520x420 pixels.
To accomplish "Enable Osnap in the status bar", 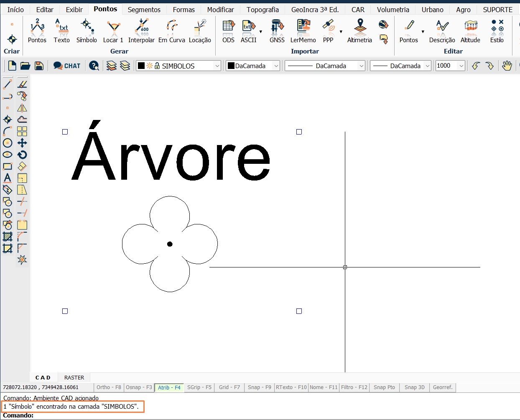I will click(x=138, y=387).
